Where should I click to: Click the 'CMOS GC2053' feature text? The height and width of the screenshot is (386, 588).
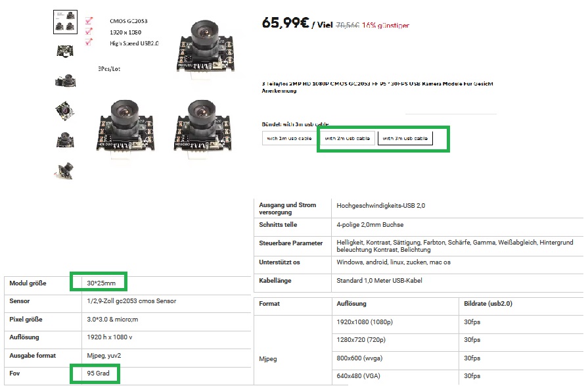(x=128, y=21)
